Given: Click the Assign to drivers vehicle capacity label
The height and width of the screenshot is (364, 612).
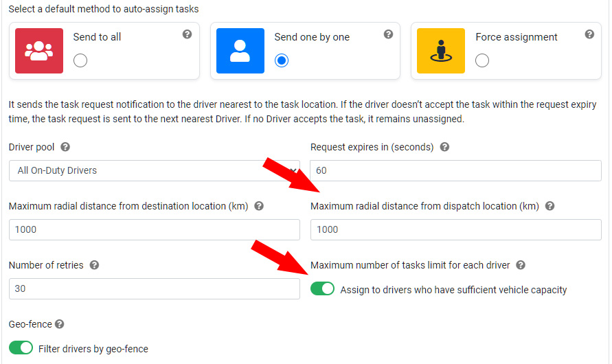Looking at the screenshot, I should pos(453,290).
